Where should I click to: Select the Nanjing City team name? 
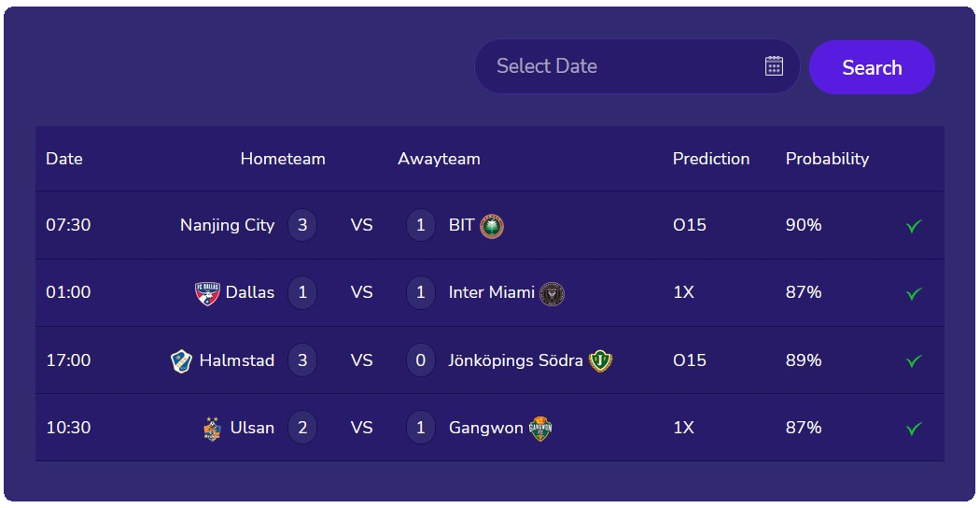(x=227, y=225)
